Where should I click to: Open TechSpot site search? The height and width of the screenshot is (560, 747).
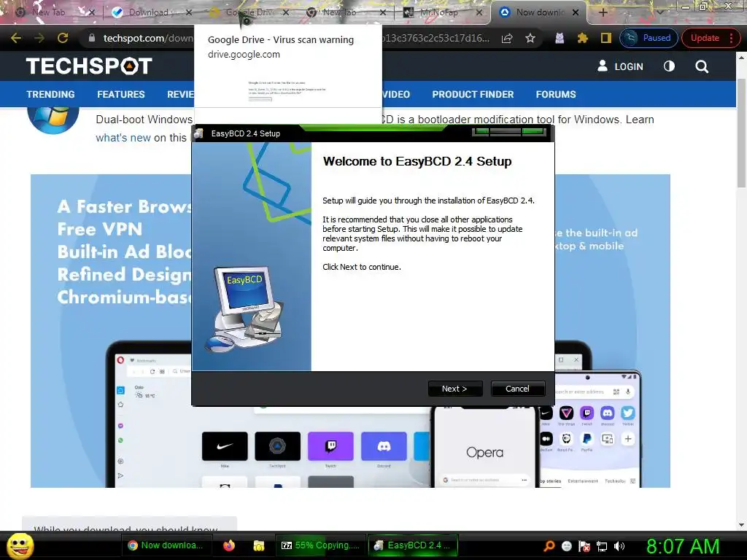coord(702,66)
